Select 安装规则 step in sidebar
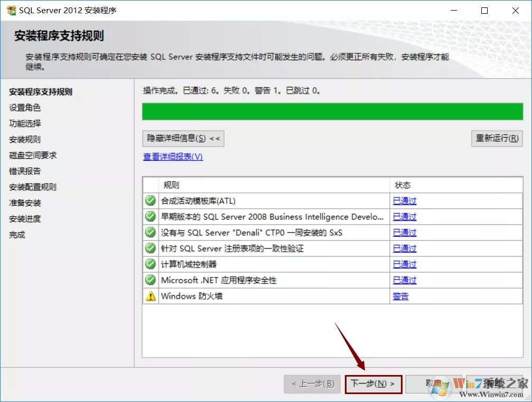Viewport: 532px width, 402px height. pos(25,139)
